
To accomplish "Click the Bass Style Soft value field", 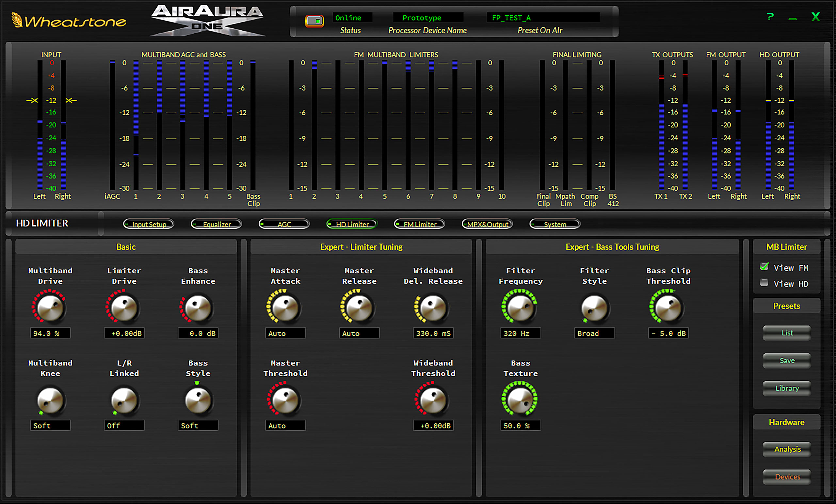I will click(x=198, y=425).
